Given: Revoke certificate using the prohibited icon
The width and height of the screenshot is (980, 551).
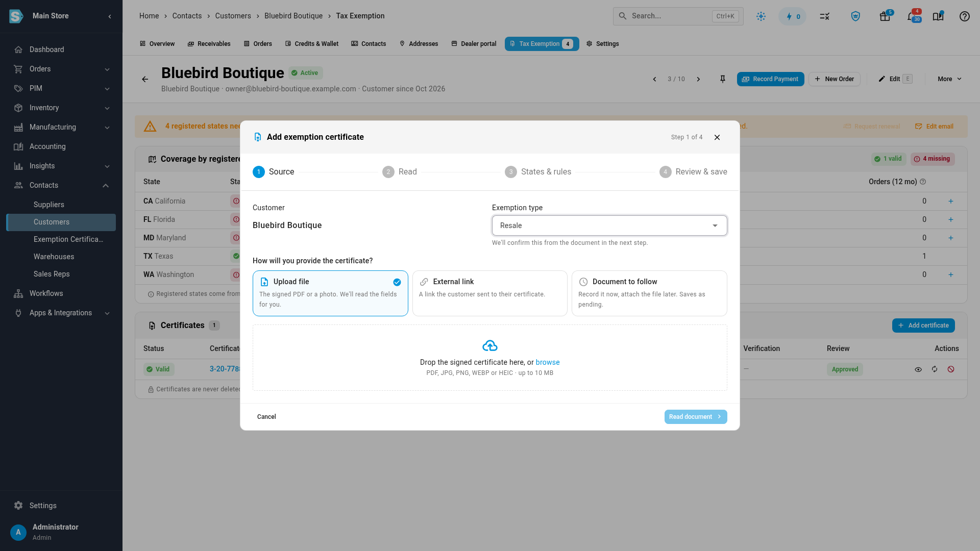Looking at the screenshot, I should tap(951, 369).
